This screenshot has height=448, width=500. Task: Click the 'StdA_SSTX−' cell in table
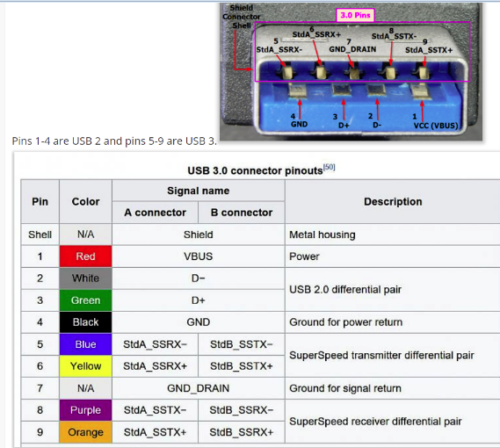[155, 410]
